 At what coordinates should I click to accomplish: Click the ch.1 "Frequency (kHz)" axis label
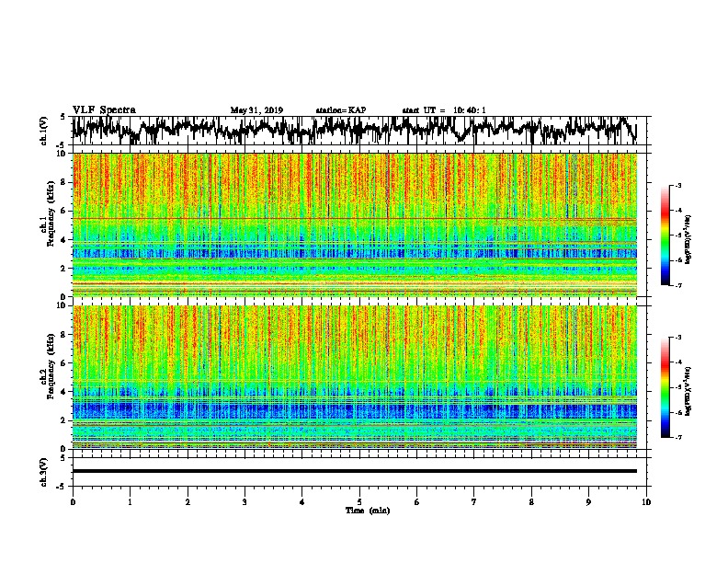pyautogui.click(x=51, y=213)
